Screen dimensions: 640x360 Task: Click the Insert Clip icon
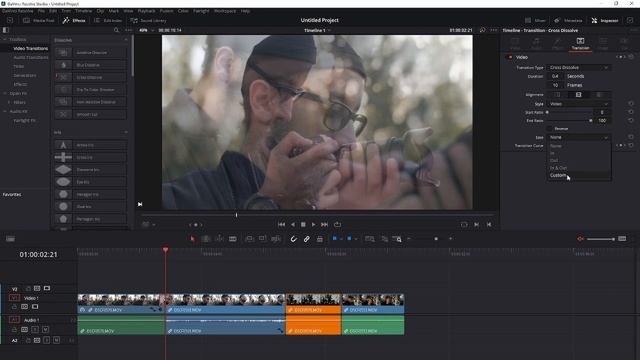click(249, 239)
